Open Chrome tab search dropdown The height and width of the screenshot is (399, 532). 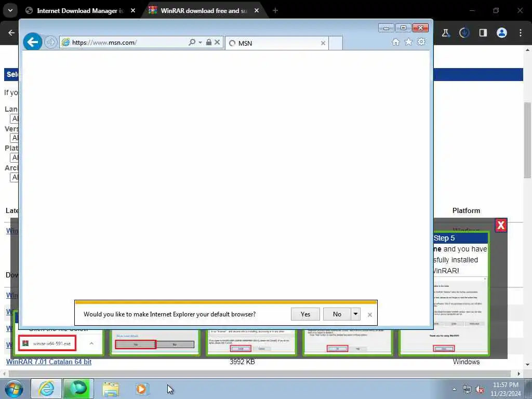tap(10, 10)
